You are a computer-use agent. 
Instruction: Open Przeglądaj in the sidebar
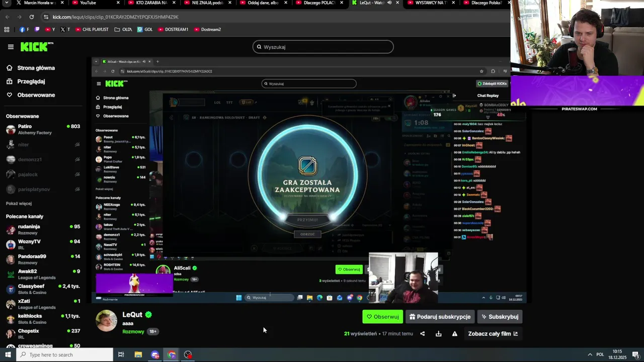point(26,81)
